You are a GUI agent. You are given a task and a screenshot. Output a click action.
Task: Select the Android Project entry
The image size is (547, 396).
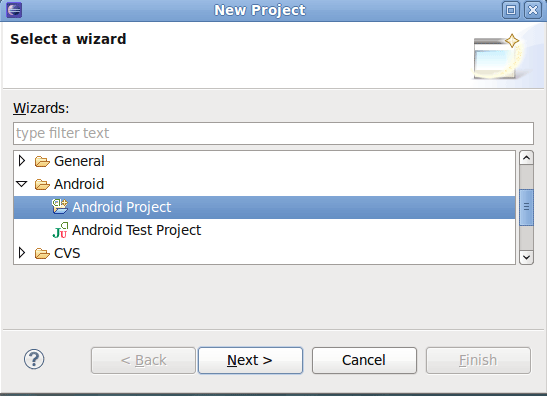[x=264, y=207]
